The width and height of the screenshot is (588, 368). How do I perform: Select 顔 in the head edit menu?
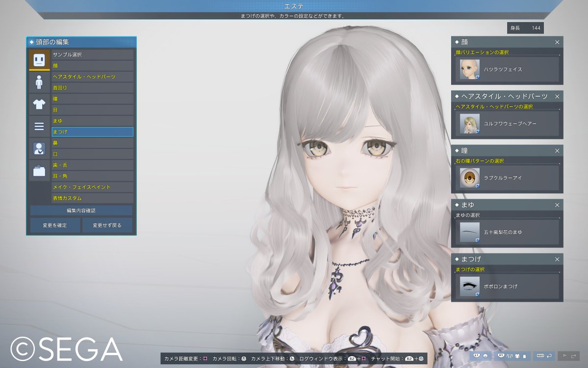click(93, 66)
